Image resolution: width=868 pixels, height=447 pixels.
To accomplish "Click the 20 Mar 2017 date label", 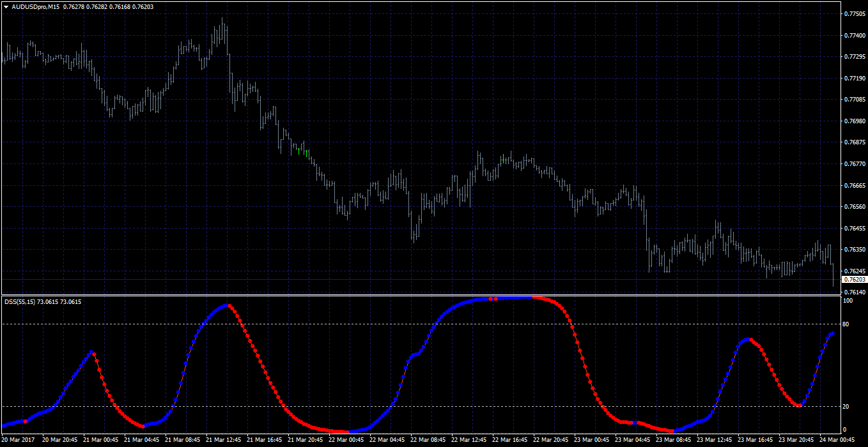I will click(19, 440).
